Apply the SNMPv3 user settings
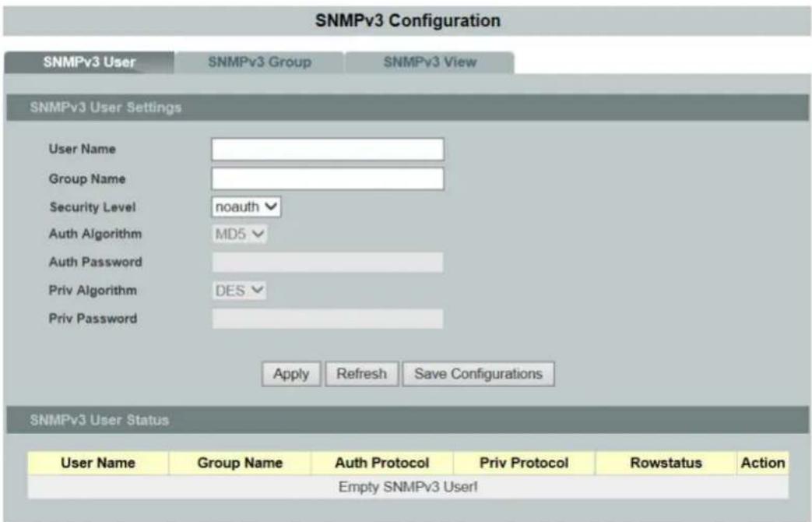The width and height of the screenshot is (812, 522). click(x=291, y=374)
